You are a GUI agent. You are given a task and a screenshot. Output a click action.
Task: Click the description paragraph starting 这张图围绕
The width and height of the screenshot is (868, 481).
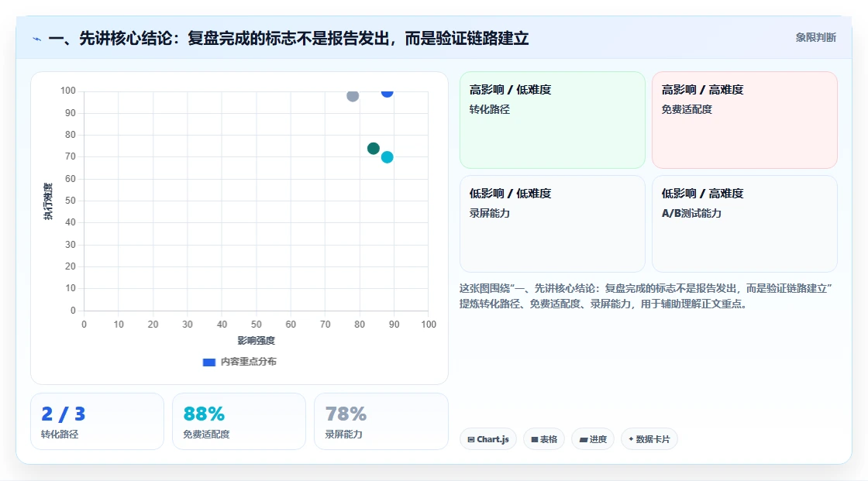pos(646,296)
